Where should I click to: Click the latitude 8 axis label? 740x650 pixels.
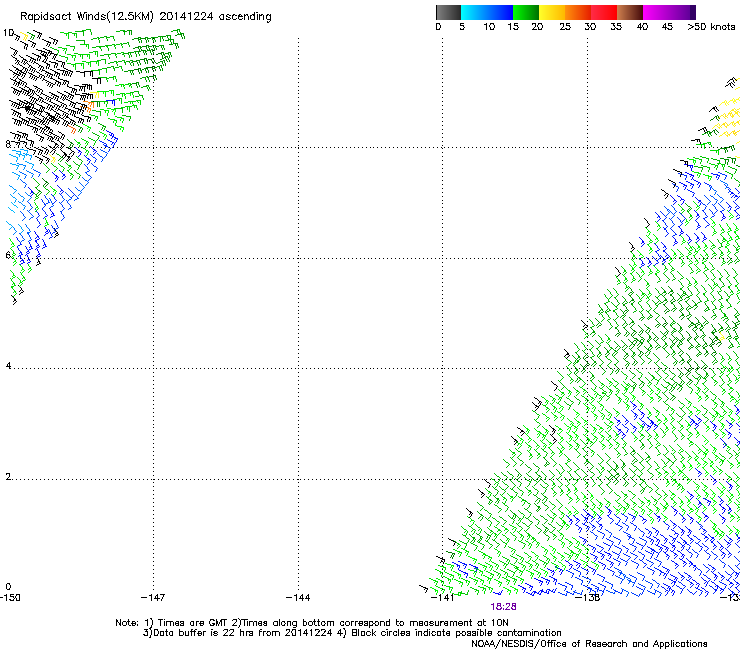pos(8,144)
